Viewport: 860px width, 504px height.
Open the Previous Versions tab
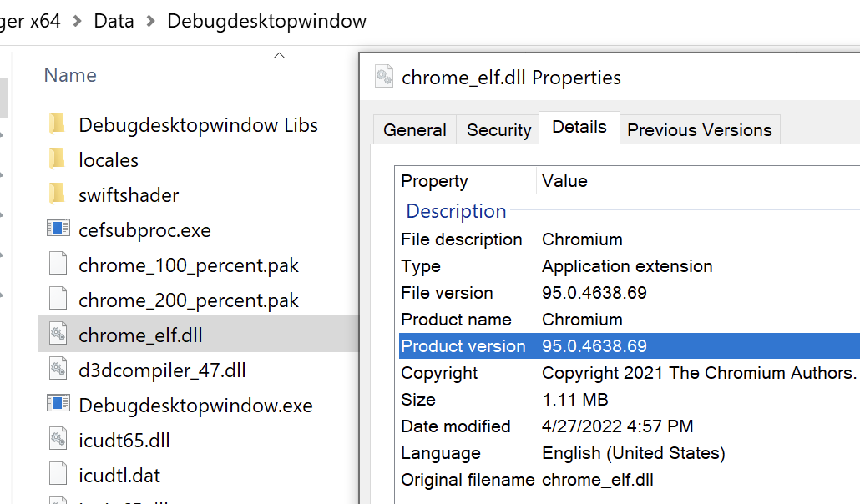coord(700,130)
